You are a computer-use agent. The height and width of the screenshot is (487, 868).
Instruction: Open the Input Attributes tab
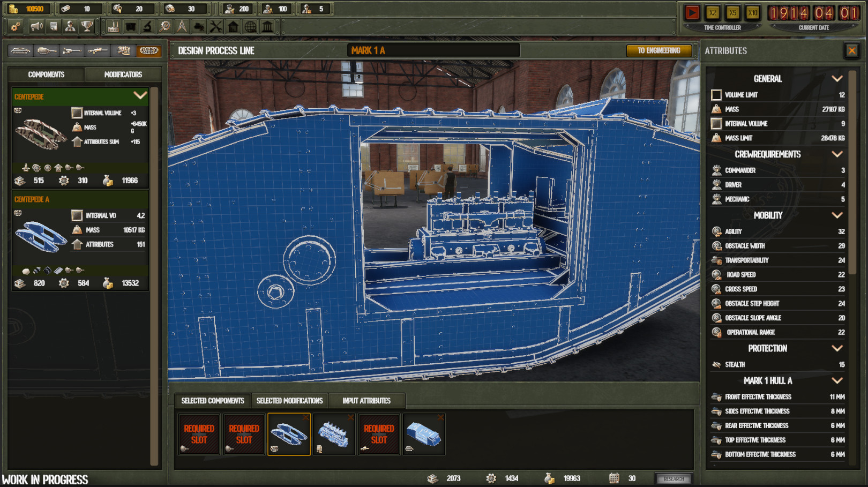coord(366,401)
